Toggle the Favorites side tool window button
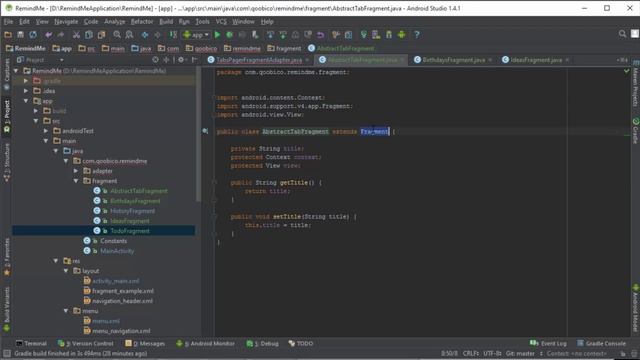 pyautogui.click(x=7, y=256)
